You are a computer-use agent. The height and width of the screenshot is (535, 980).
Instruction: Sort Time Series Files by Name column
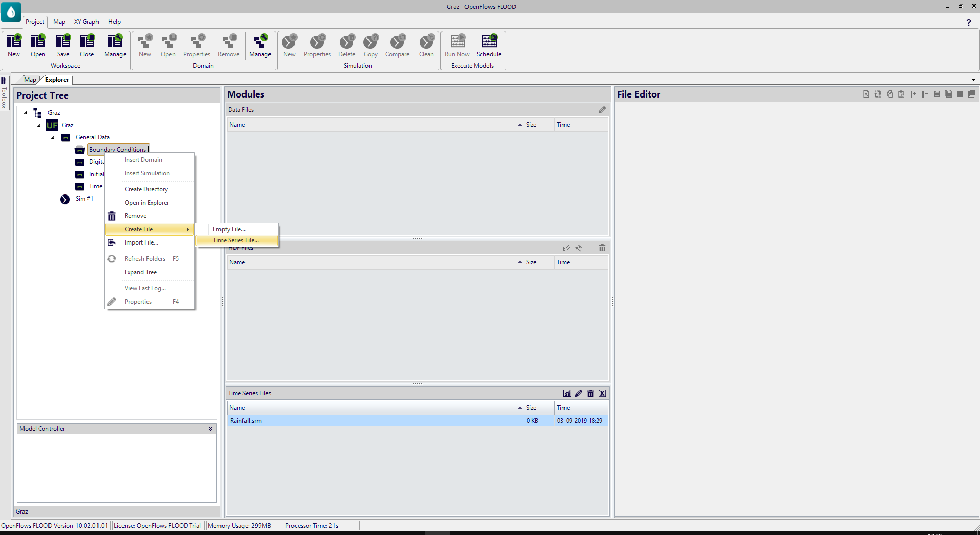pos(375,408)
